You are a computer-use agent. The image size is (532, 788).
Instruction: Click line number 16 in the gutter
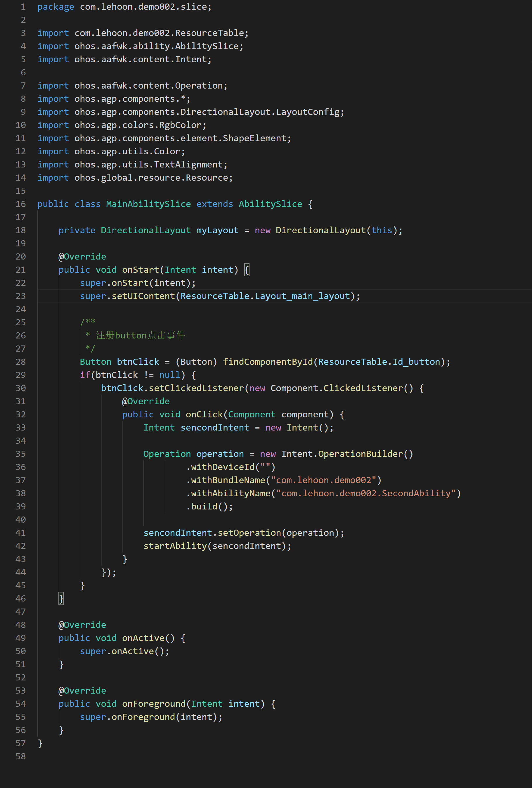(x=21, y=204)
